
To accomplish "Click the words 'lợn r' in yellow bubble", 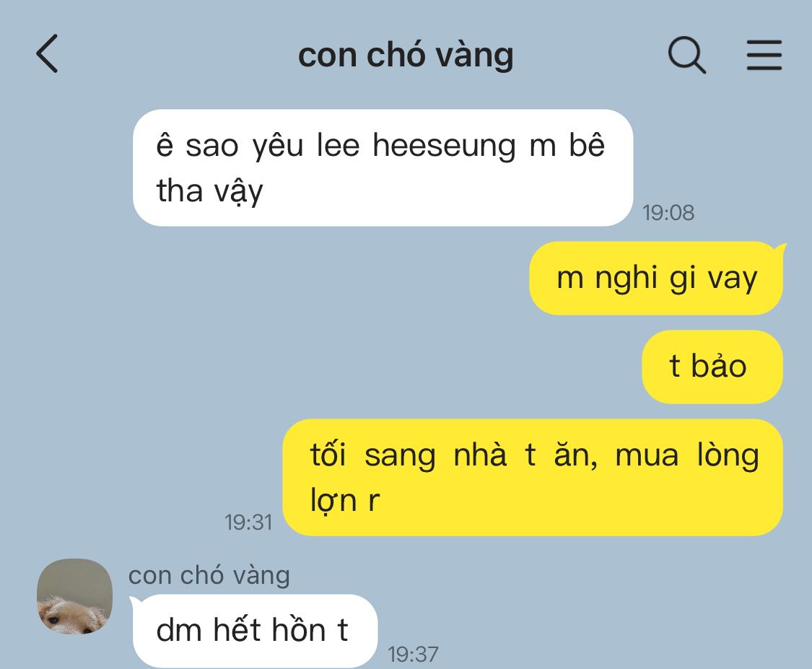I will (345, 501).
